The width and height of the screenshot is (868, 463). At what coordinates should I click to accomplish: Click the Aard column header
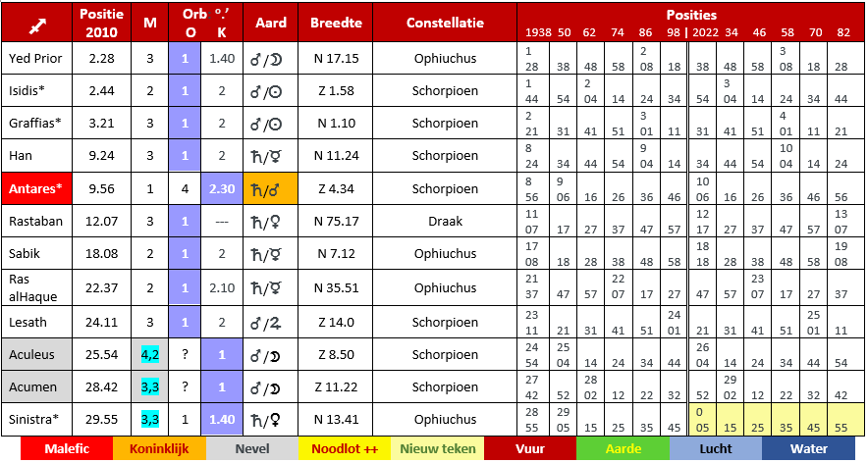tap(271, 23)
